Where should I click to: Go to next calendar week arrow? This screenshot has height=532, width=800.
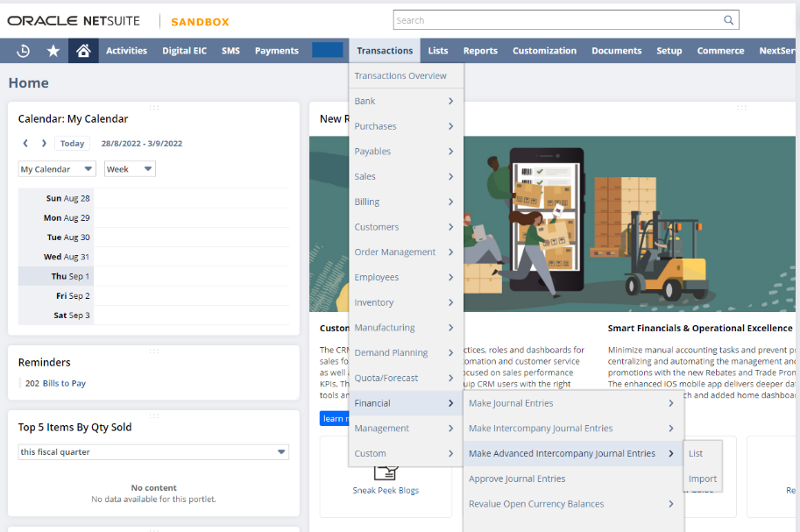point(44,144)
